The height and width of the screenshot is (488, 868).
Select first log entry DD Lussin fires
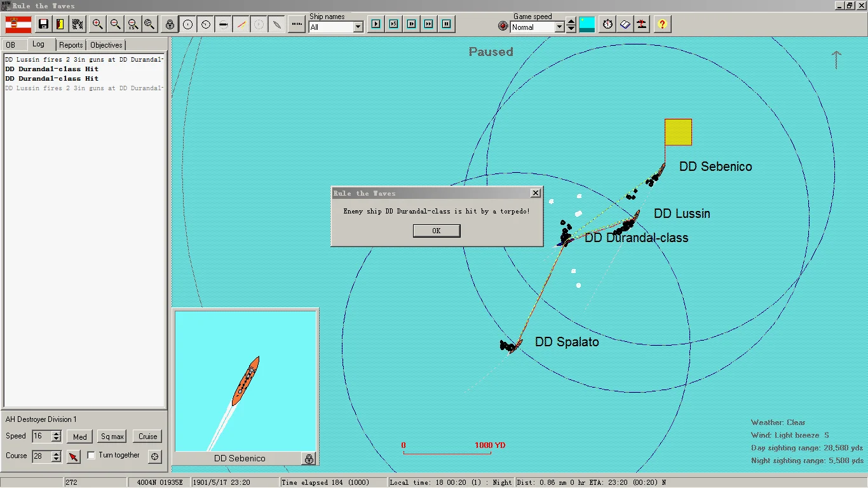click(84, 59)
